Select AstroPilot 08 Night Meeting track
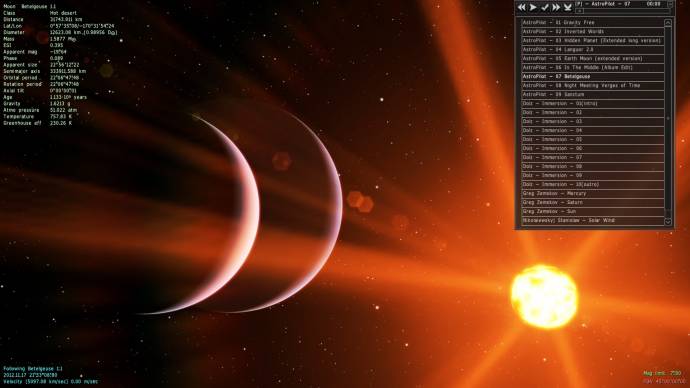Viewport: 690px width, 388px height. tap(592, 85)
